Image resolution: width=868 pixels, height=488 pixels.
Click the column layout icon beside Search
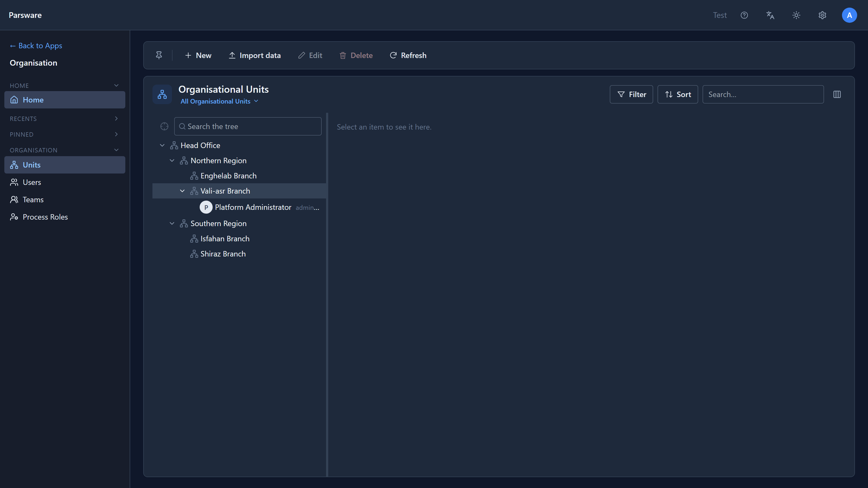tap(837, 94)
